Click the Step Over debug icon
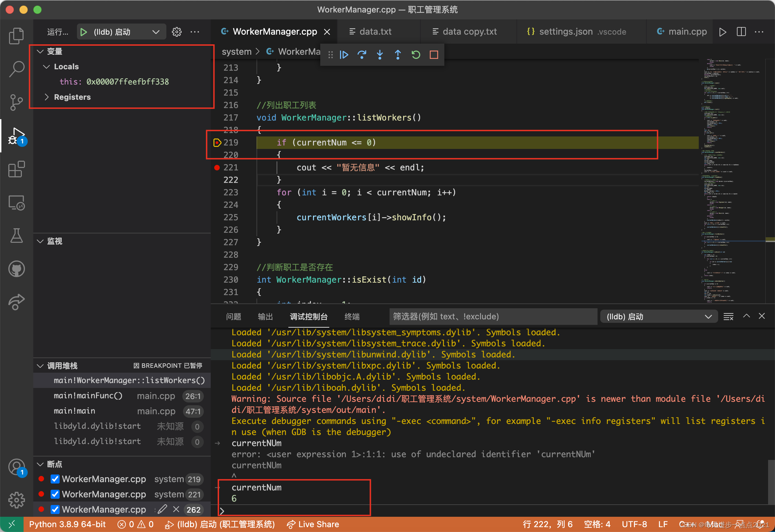 [x=362, y=55]
